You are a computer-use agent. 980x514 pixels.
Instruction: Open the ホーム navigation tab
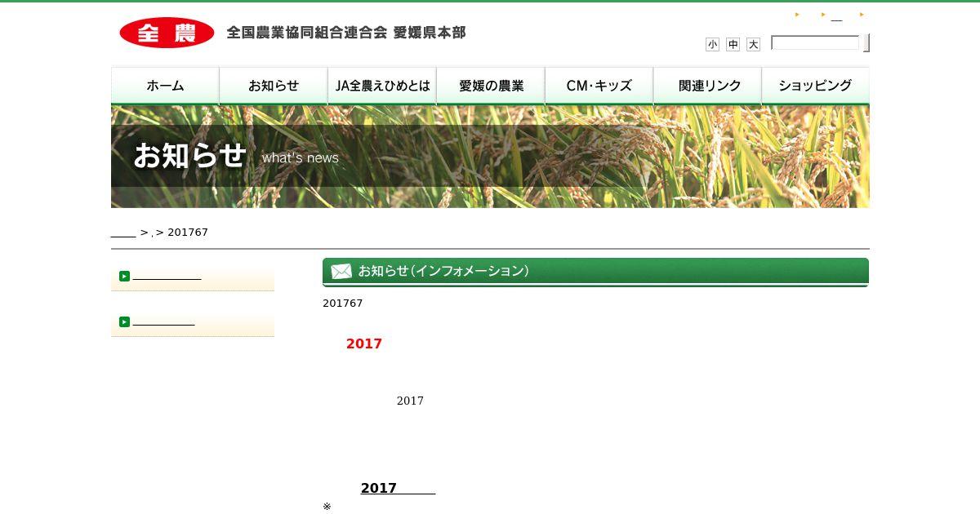coord(165,86)
